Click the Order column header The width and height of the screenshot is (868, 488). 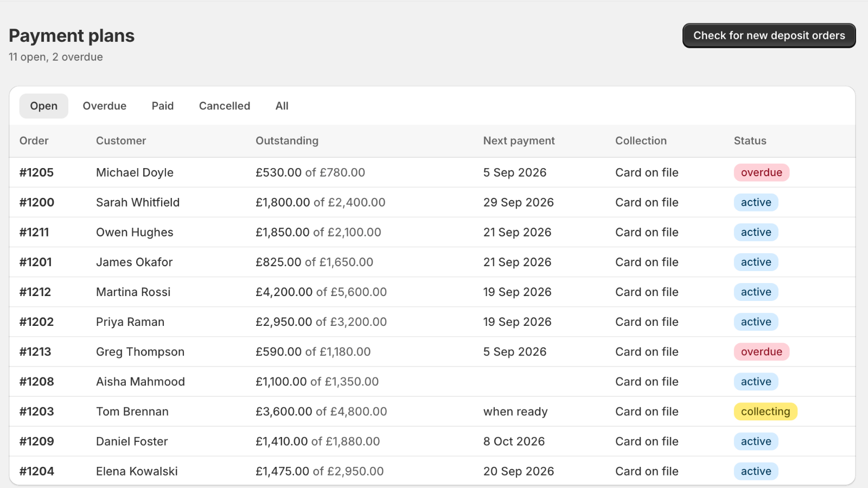[x=34, y=140]
